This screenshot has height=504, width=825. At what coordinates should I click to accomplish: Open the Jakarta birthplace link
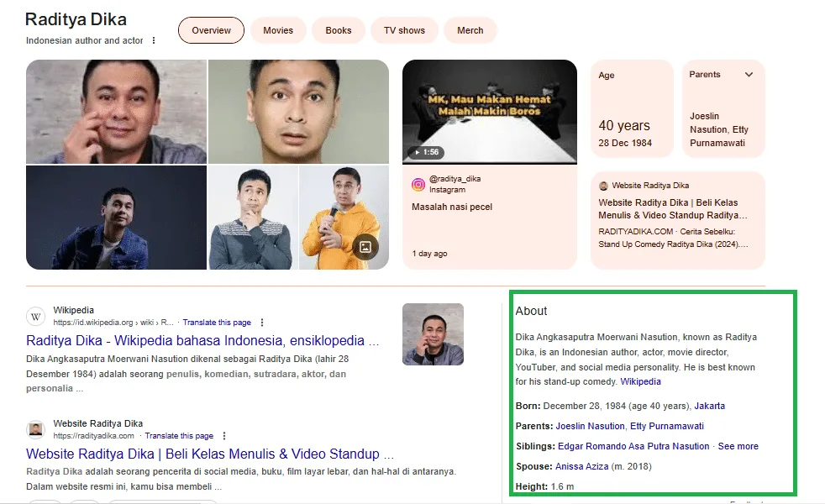click(709, 406)
